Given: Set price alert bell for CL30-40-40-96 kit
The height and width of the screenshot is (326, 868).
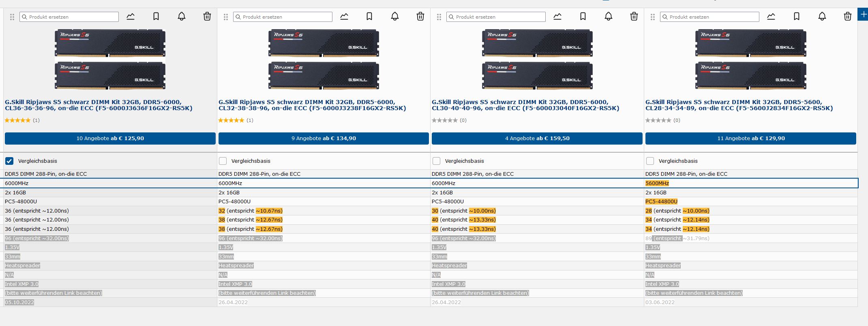Looking at the screenshot, I should coord(609,17).
